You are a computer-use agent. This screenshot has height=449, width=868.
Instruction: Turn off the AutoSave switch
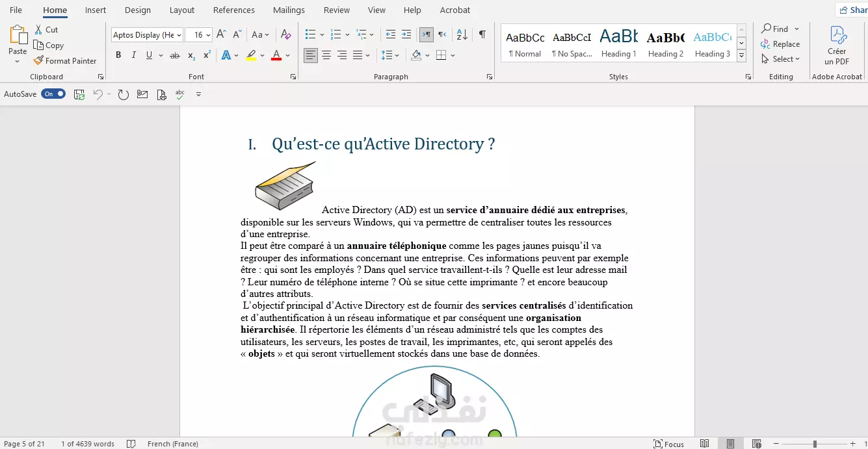click(x=53, y=94)
